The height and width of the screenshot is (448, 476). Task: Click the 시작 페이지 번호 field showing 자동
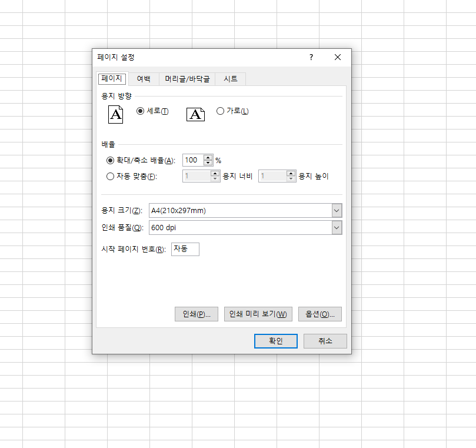[185, 249]
